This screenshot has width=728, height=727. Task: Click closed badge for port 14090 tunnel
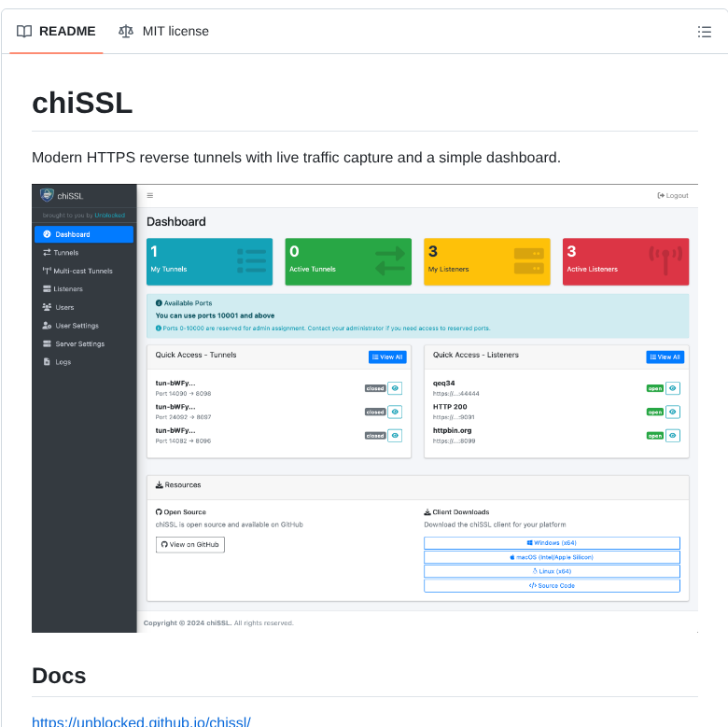click(x=375, y=388)
